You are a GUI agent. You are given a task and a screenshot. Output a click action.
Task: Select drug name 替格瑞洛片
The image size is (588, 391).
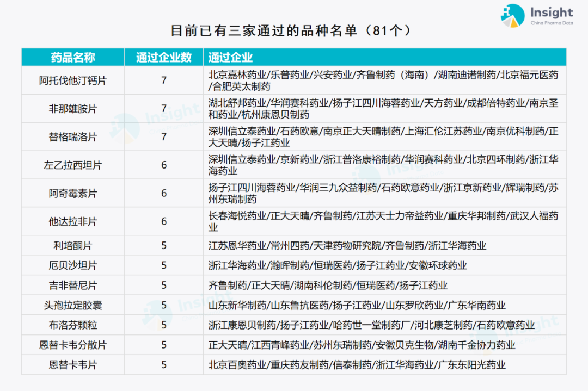73,137
